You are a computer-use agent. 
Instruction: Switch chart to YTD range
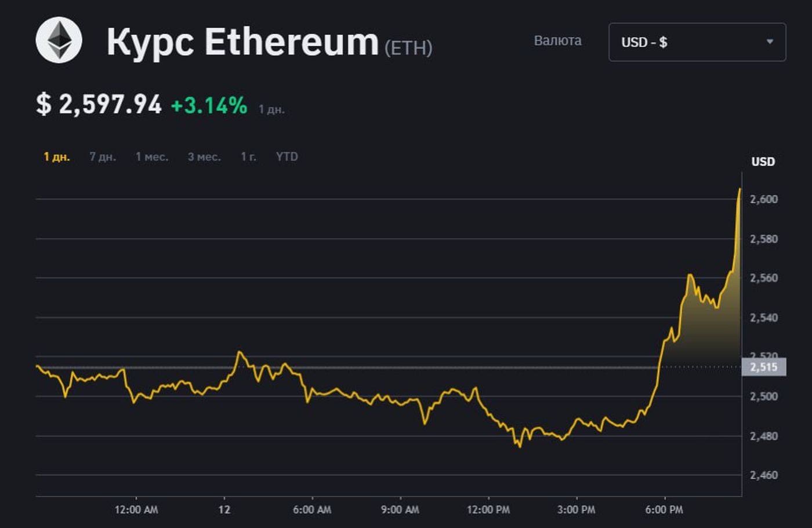pyautogui.click(x=287, y=156)
